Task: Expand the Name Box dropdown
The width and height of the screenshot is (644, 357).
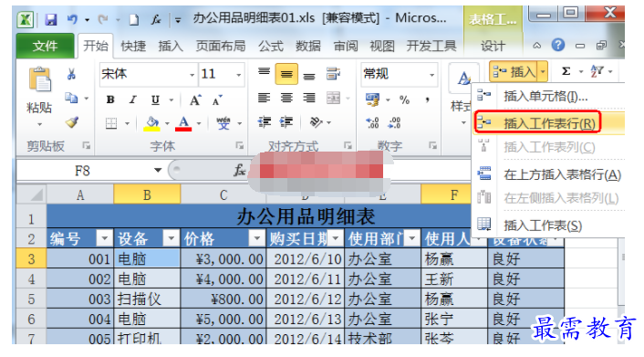Action: [x=158, y=170]
